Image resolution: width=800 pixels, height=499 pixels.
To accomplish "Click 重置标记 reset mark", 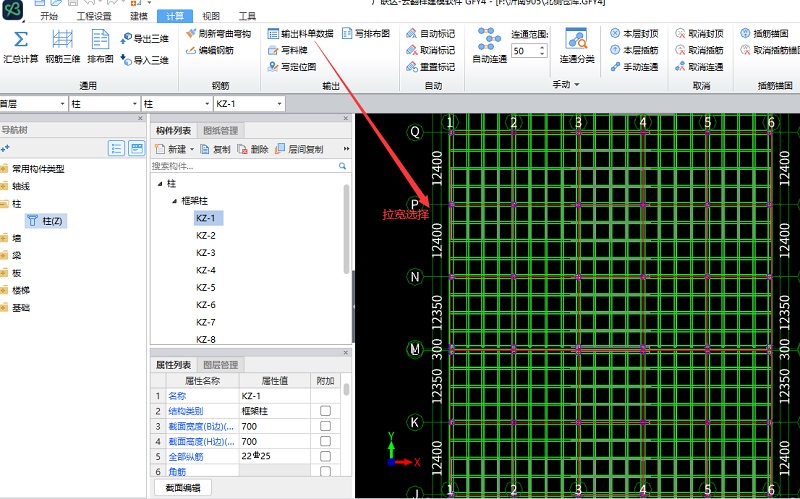I will click(x=430, y=66).
